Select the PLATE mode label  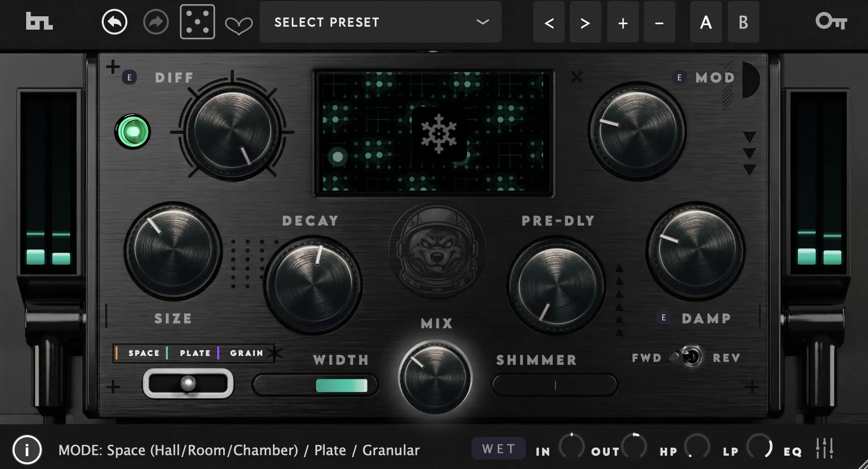tap(195, 353)
